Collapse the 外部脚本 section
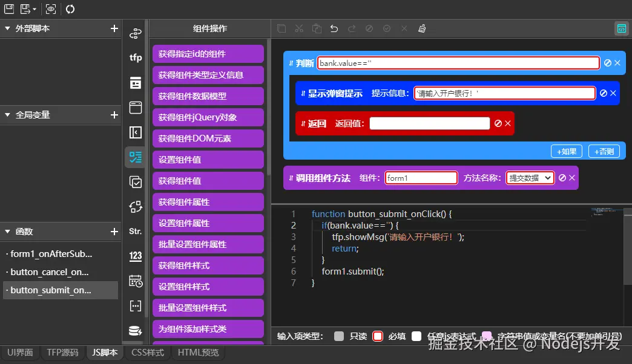 coord(6,28)
